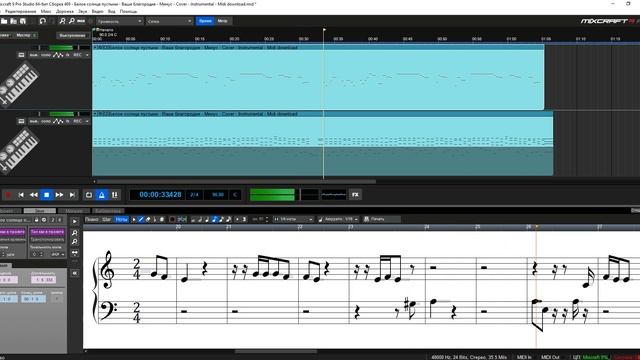This screenshot has height=360, width=640.
Task: Select the eraser tool in notation toolbar
Action: click(x=148, y=220)
